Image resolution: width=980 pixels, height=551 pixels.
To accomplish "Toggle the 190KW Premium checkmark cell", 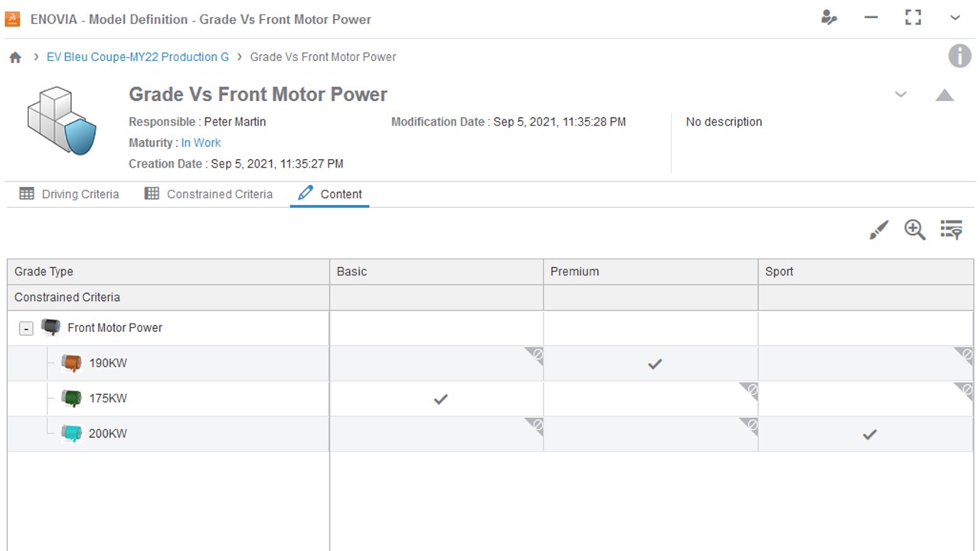I will coord(651,364).
